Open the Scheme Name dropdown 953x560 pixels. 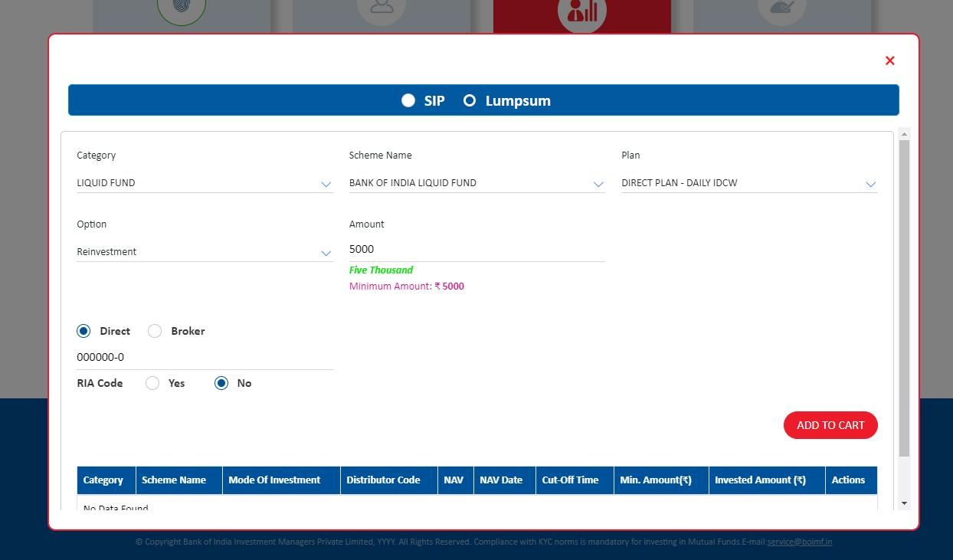point(476,183)
